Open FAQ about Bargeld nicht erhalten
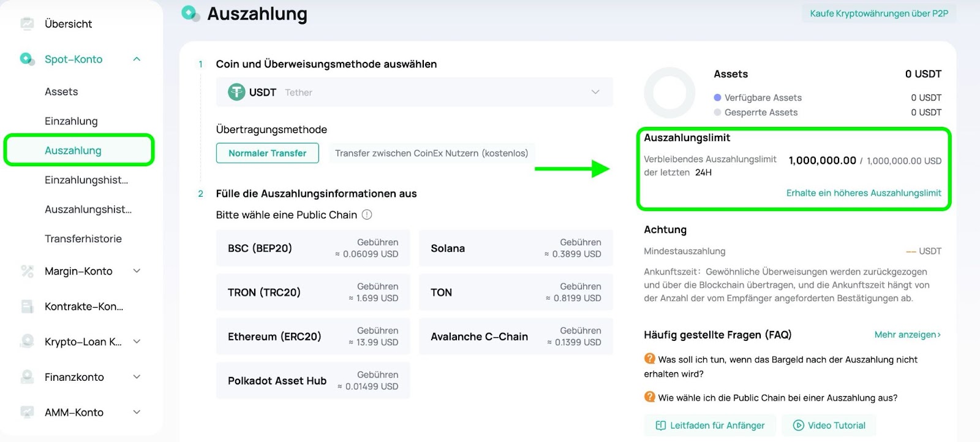Viewport: 980px width, 442px height. pyautogui.click(x=781, y=367)
